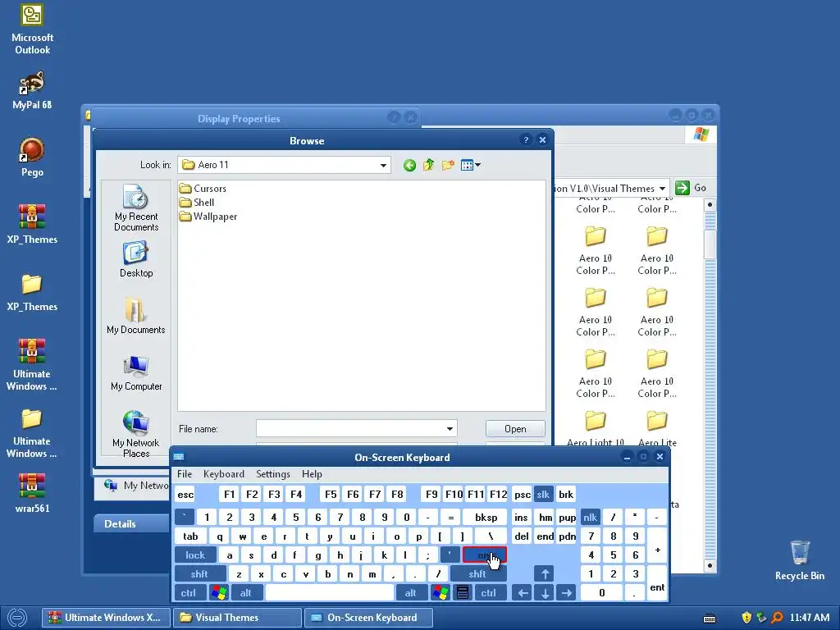Open My Computer in places bar

pos(136,373)
